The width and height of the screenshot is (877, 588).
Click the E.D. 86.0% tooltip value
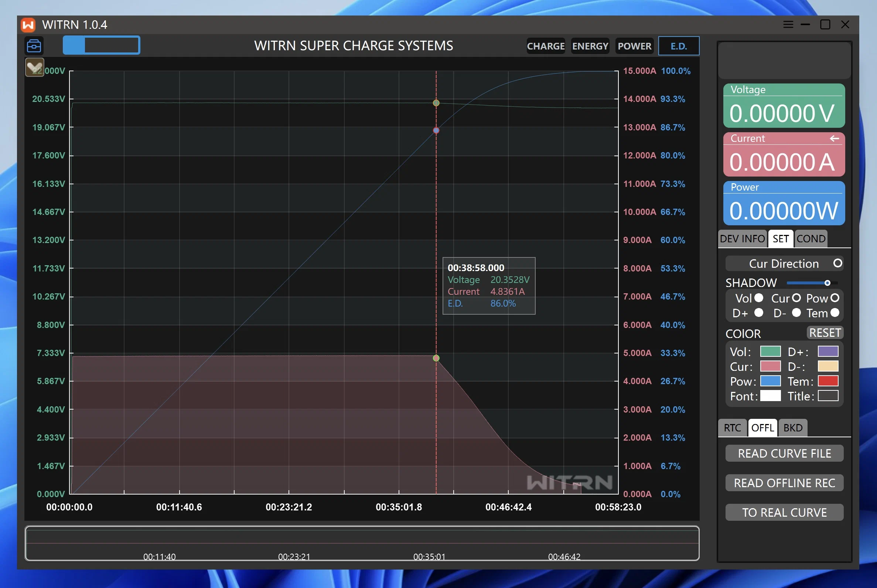503,303
